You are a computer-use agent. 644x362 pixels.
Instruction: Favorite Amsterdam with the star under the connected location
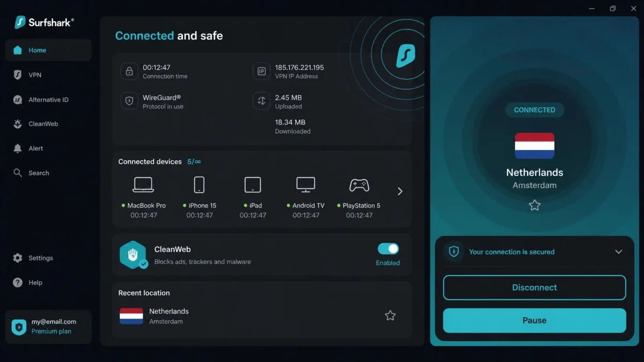(535, 205)
